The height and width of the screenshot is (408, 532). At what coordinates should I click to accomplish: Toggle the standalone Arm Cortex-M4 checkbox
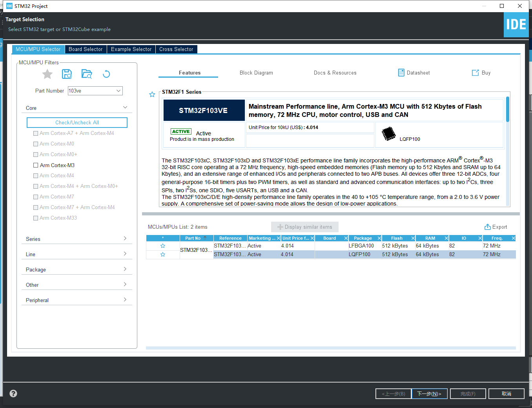pos(36,176)
